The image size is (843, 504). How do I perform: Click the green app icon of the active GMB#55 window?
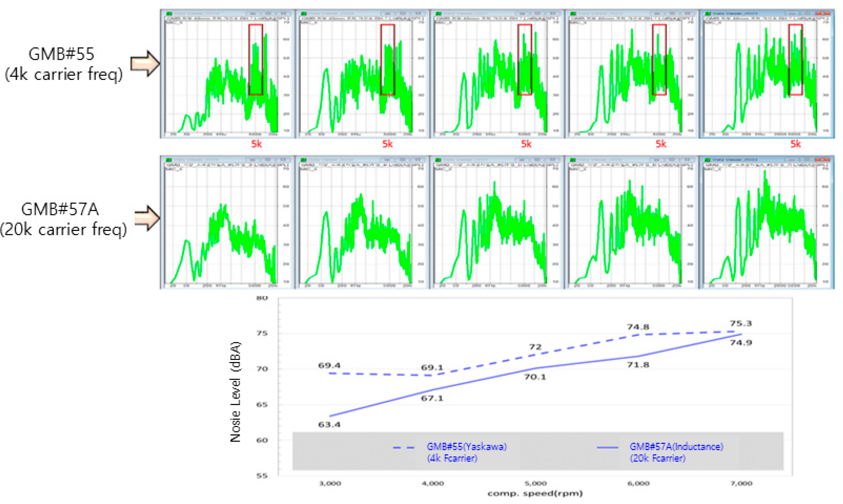708,14
